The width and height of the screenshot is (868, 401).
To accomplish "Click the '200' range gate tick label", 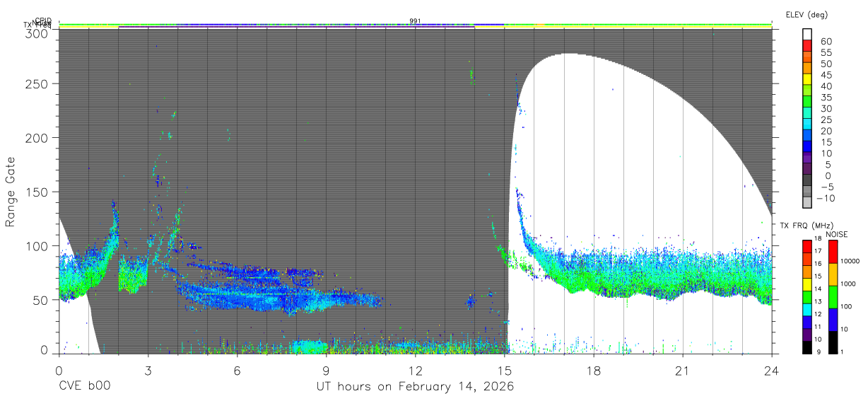I will pos(38,137).
